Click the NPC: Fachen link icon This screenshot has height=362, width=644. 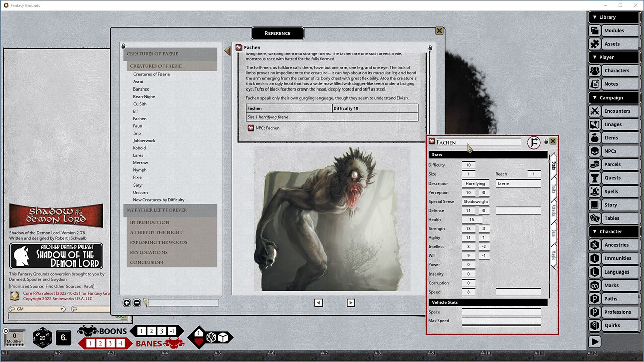251,128
